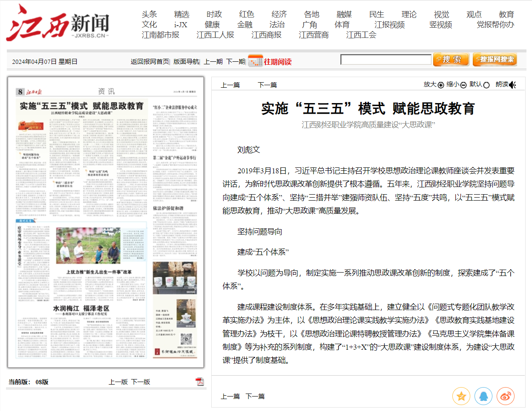
Task: Share article via QQ penguin icon
Action: coord(483,397)
